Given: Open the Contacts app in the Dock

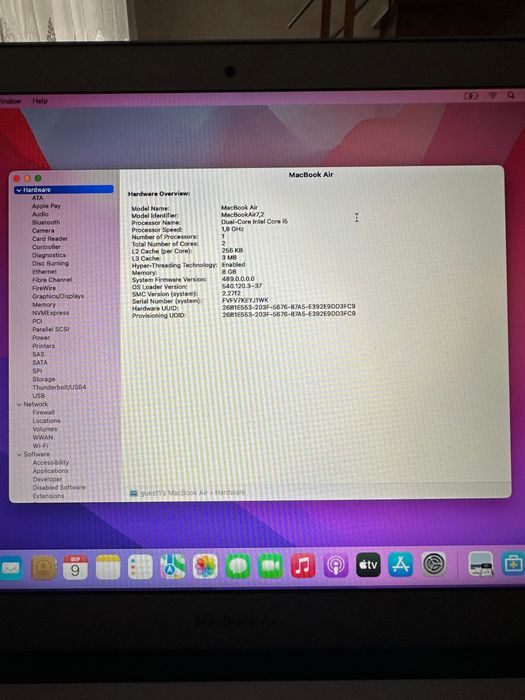Looking at the screenshot, I should coord(44,567).
